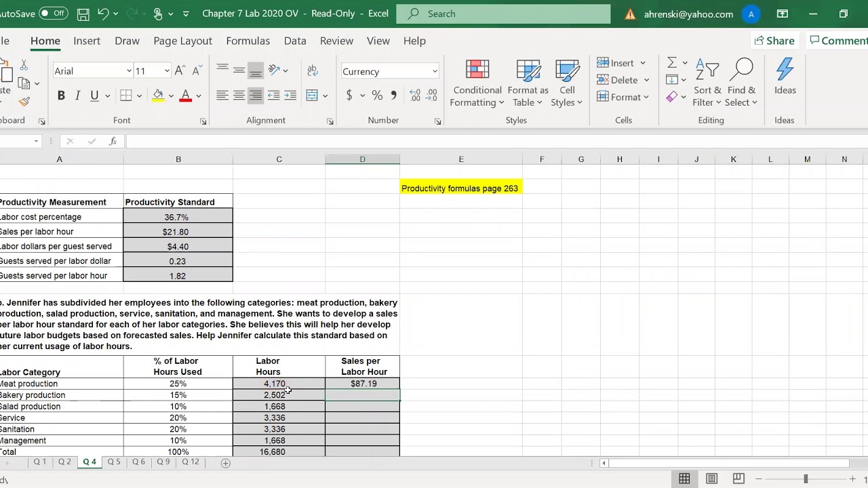Click Decrease Decimal icon
The image size is (868, 488).
tap(432, 96)
